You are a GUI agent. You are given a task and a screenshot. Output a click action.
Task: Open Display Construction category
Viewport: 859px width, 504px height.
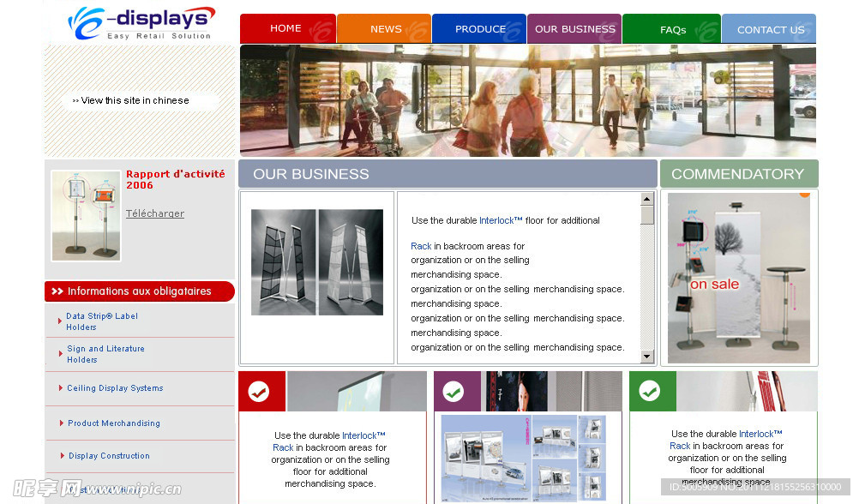pyautogui.click(x=109, y=456)
